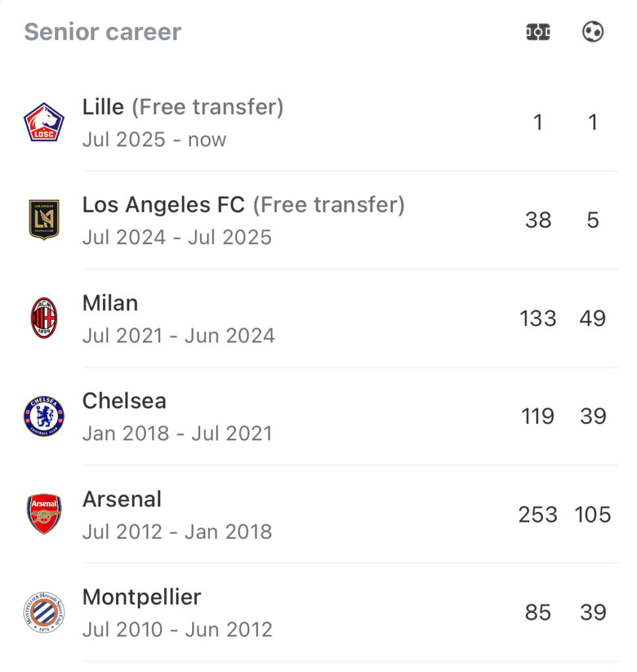
Task: Select the Milan club name
Action: pyautogui.click(x=110, y=303)
